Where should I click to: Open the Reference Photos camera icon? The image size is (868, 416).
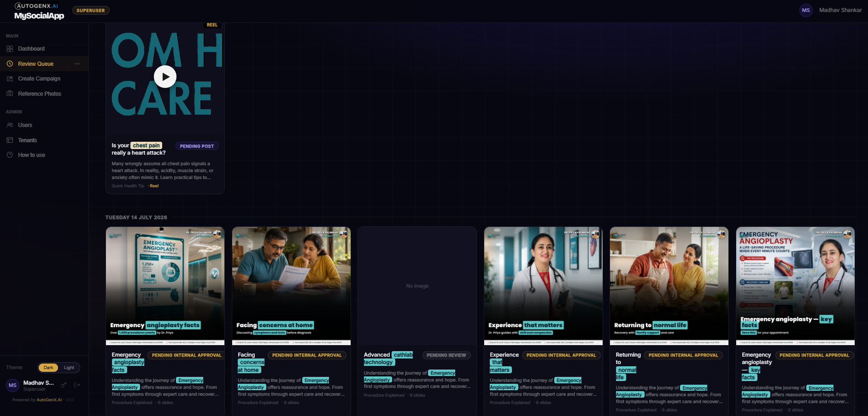pos(10,93)
